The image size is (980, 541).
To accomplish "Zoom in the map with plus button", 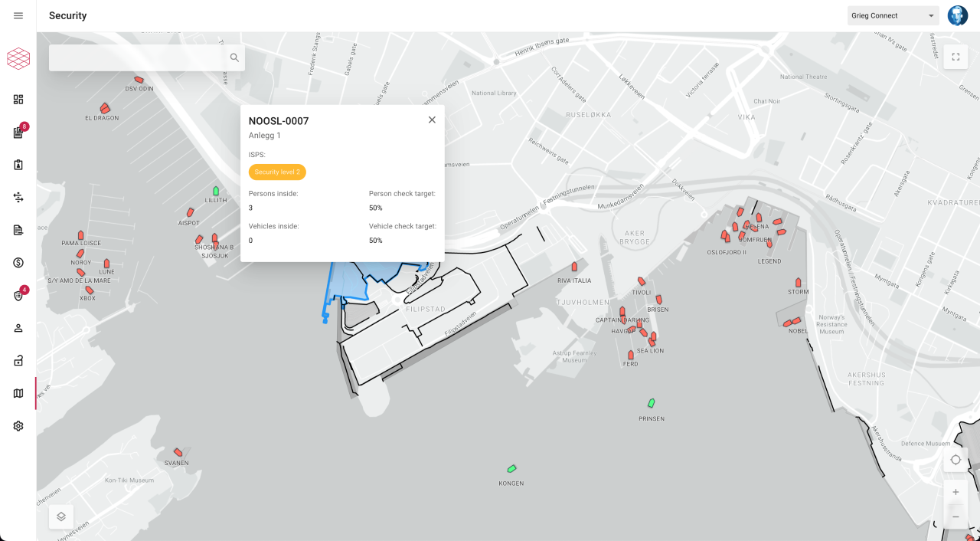I will tap(955, 492).
